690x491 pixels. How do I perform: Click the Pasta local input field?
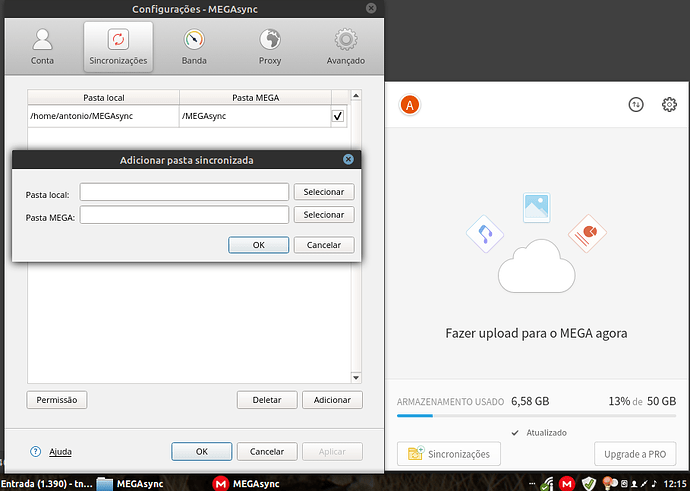(x=184, y=192)
